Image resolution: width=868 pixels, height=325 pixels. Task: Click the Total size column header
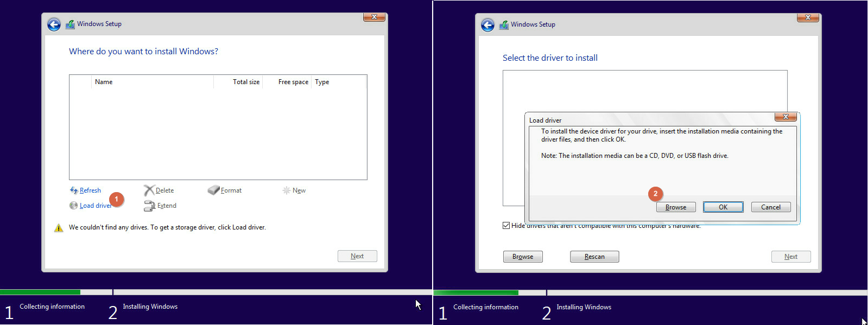point(246,82)
